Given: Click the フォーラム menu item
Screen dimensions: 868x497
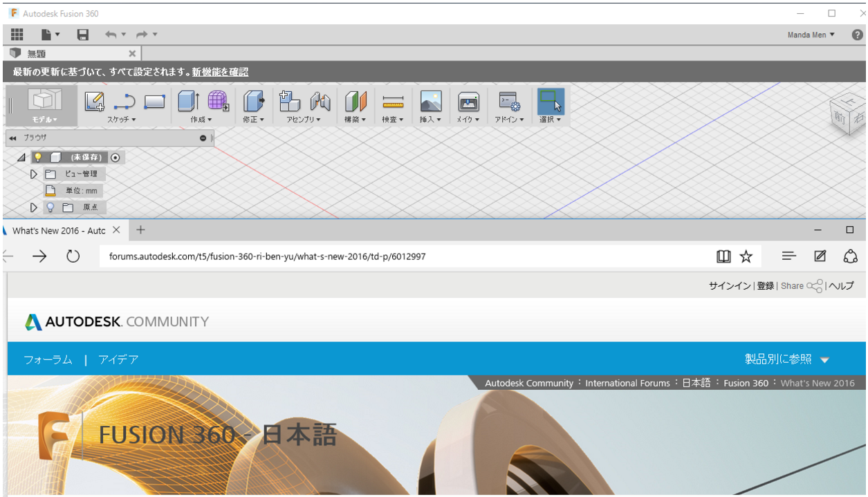Looking at the screenshot, I should (48, 359).
